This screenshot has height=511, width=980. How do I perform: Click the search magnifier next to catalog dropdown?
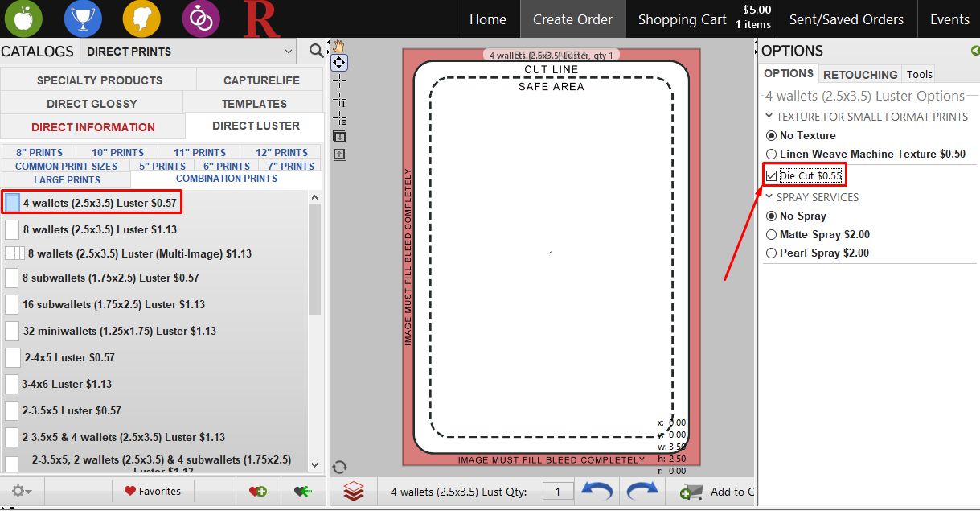click(315, 51)
